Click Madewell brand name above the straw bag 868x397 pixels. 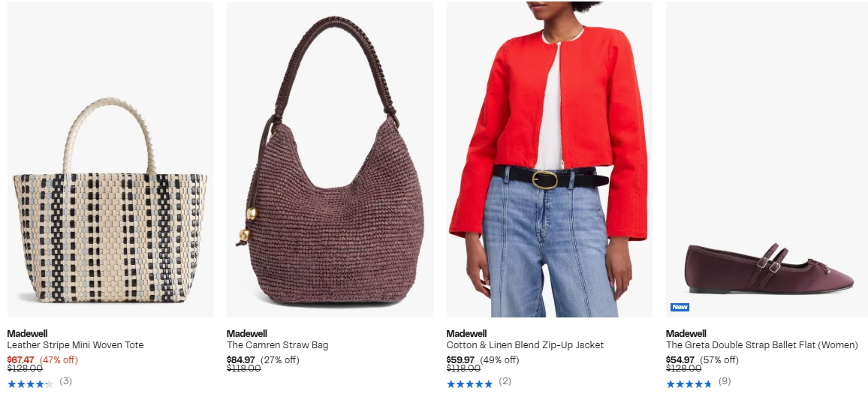pyautogui.click(x=247, y=333)
